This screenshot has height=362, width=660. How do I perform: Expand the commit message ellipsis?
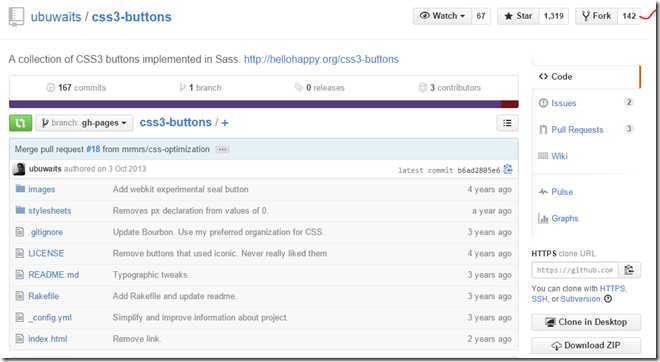pyautogui.click(x=222, y=149)
